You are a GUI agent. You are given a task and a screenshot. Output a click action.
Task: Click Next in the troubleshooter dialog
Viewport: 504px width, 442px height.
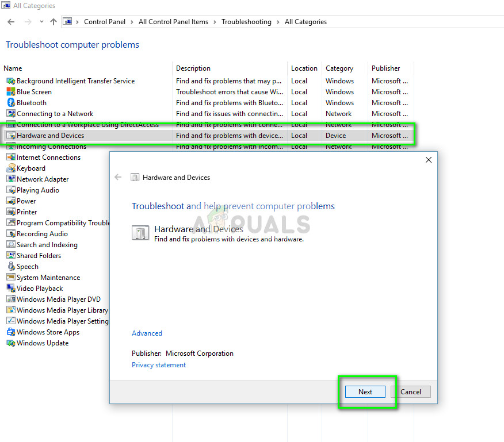pos(365,392)
